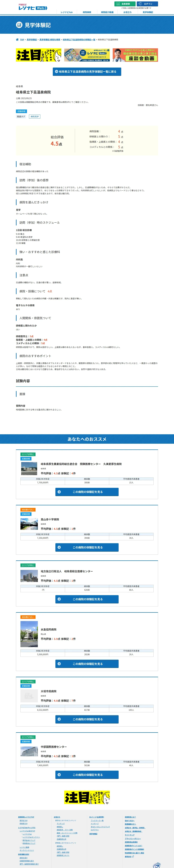View 体験記 for 中部国際医療センター
Image resolution: width=174 pixels, height=868 pixels.
[x=87, y=775]
